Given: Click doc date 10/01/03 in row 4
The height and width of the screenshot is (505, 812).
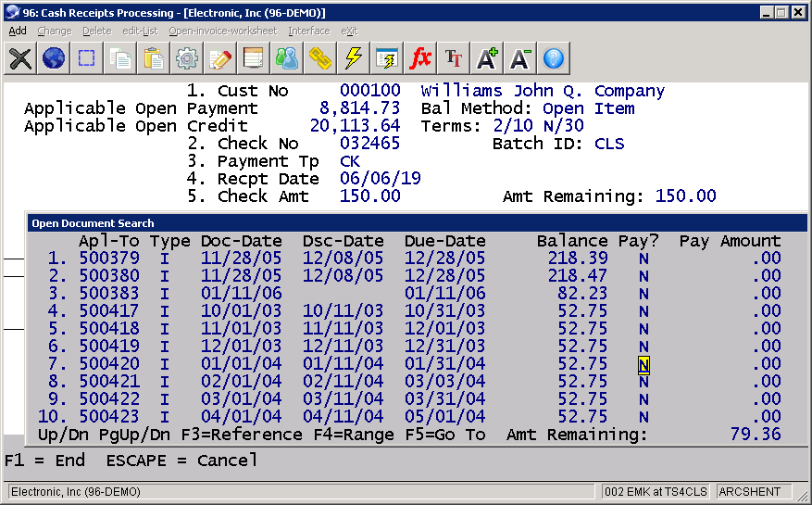Looking at the screenshot, I should coord(242,311).
